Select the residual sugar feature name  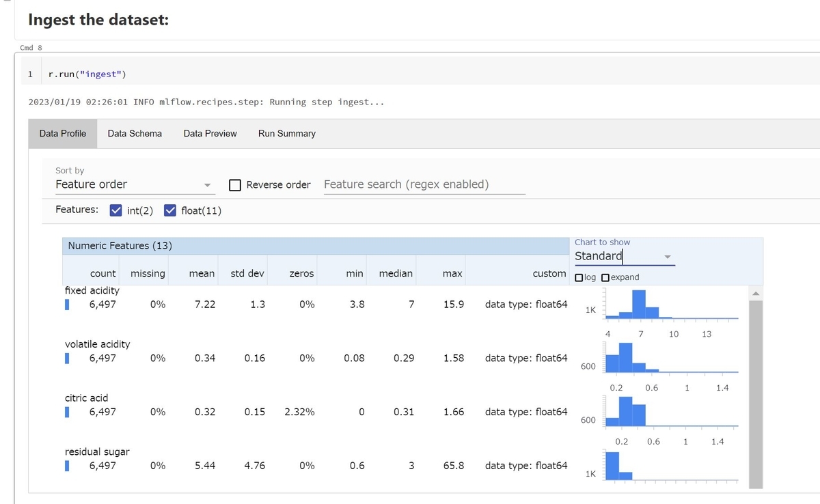97,451
